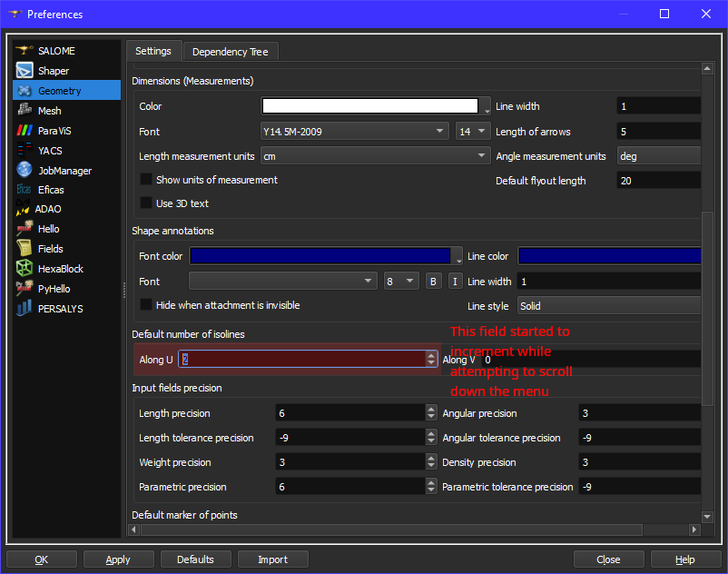Open the ADAO module preferences

point(48,209)
